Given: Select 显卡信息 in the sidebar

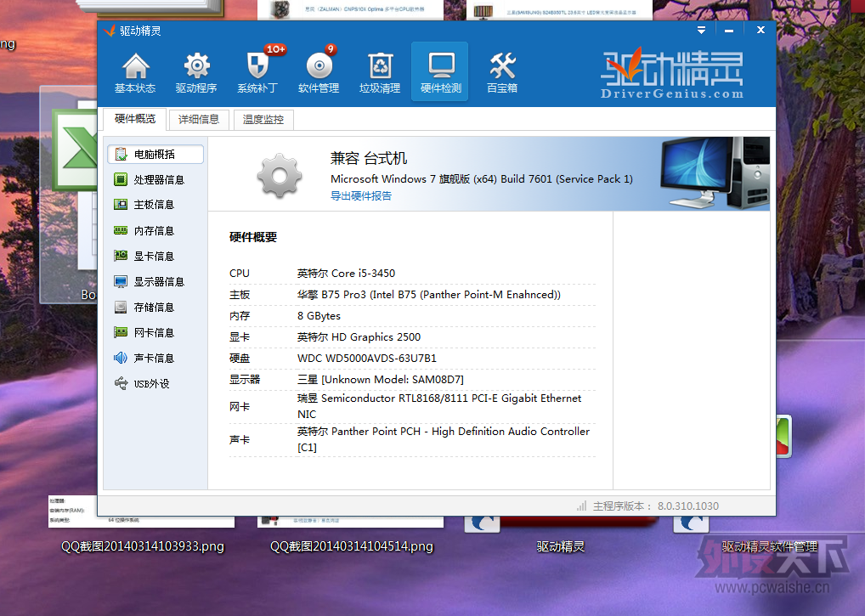Looking at the screenshot, I should tap(155, 256).
